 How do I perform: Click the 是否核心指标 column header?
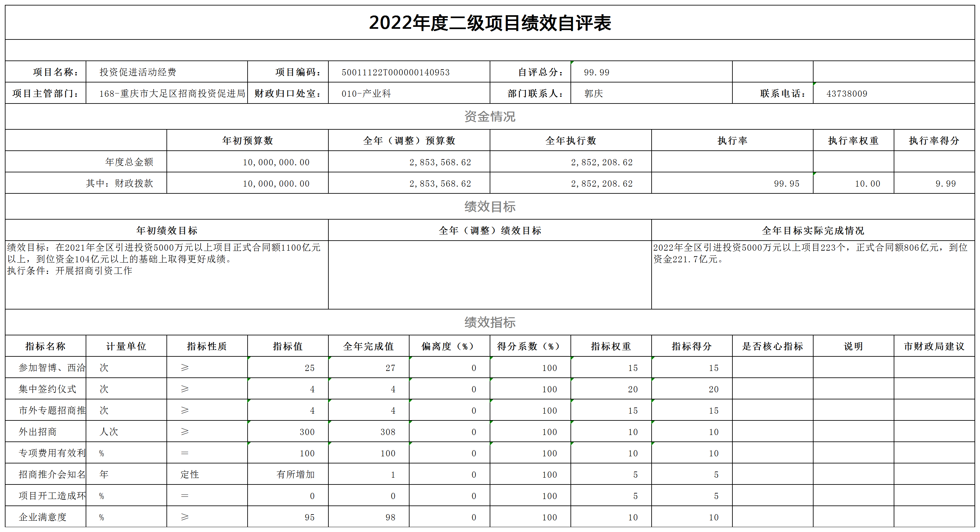coord(773,346)
